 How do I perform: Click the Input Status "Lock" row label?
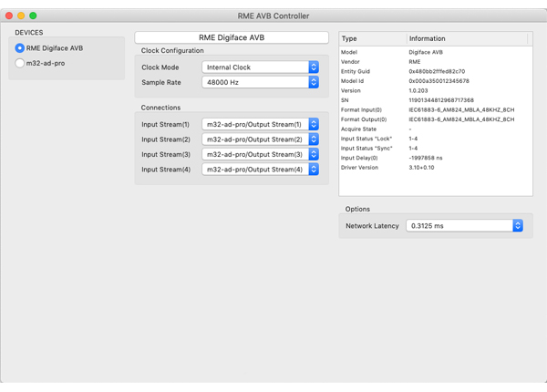366,139
